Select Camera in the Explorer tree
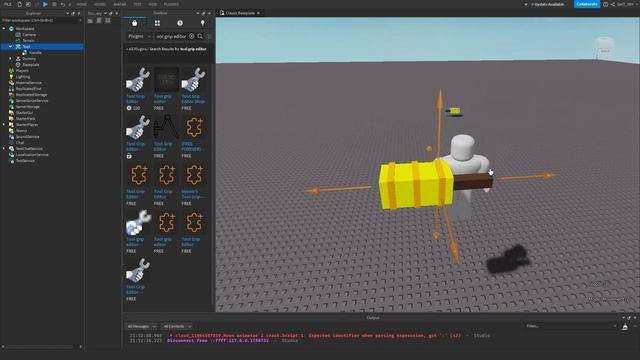640x360 pixels. coord(29,35)
